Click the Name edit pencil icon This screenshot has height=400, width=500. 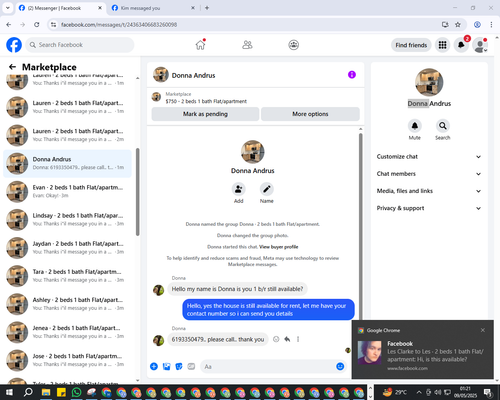[x=267, y=189]
